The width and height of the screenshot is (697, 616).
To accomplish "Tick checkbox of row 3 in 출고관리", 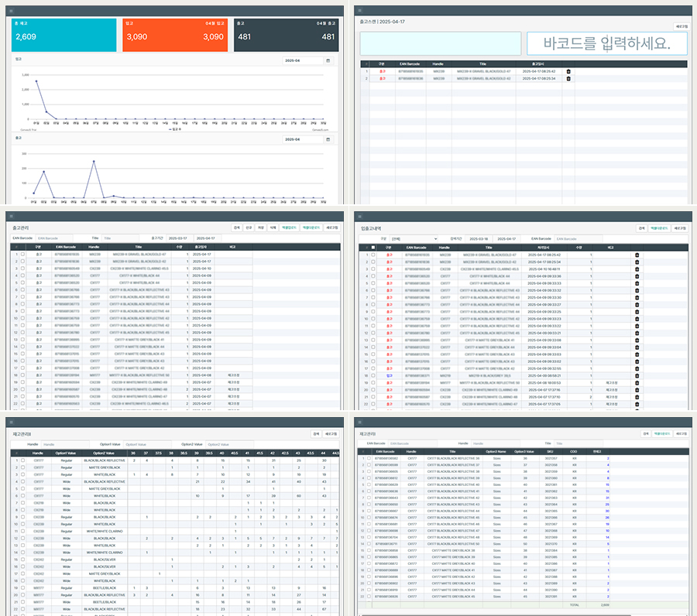I will 22,269.
